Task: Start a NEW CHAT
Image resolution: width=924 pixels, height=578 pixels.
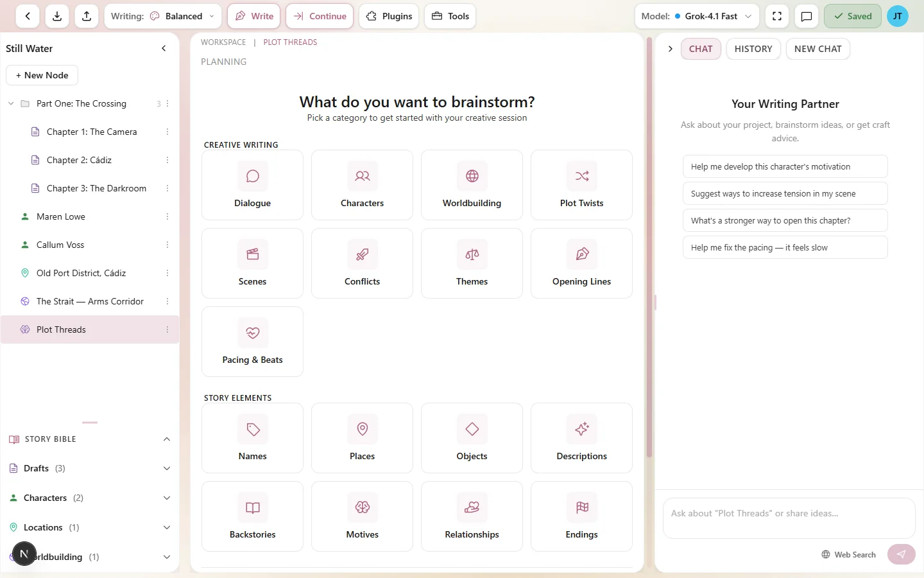Action: 818,49
